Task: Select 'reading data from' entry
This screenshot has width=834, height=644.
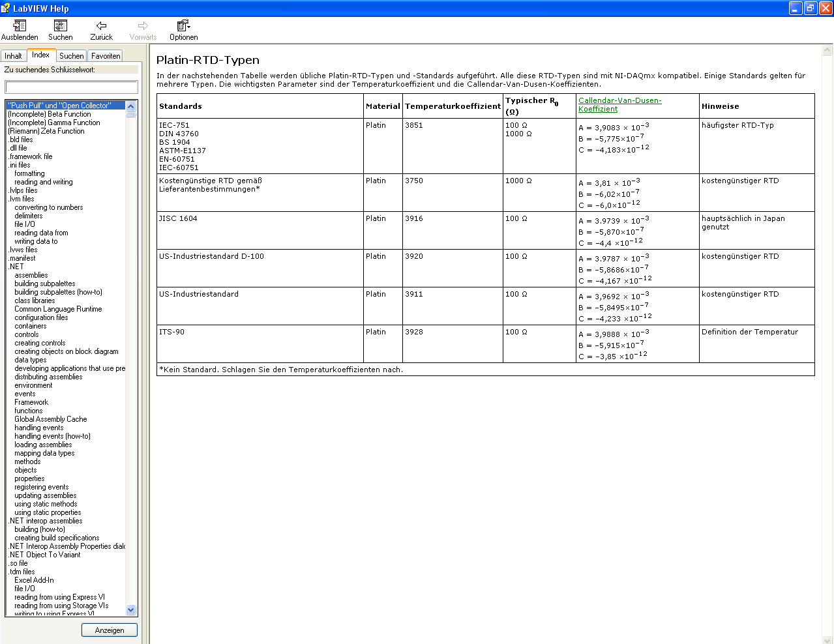Action: coord(41,233)
